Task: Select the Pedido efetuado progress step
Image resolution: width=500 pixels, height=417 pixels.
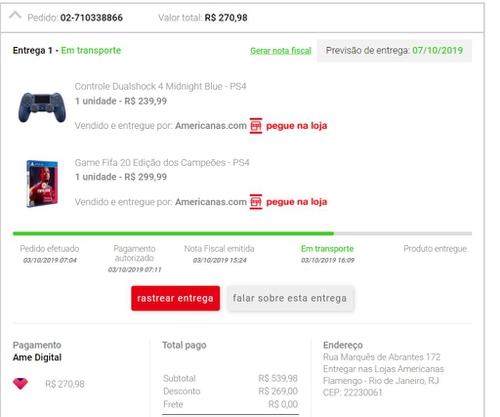Action: point(49,254)
